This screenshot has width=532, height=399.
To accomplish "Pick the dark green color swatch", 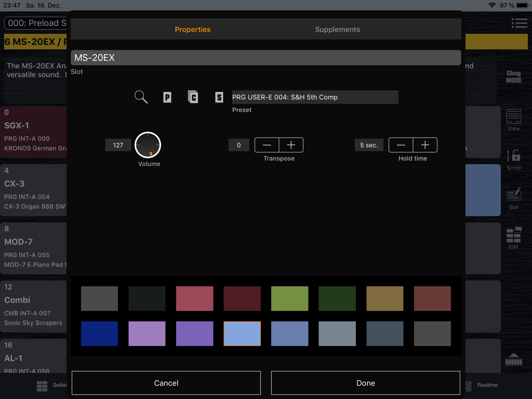I will pyautogui.click(x=337, y=298).
